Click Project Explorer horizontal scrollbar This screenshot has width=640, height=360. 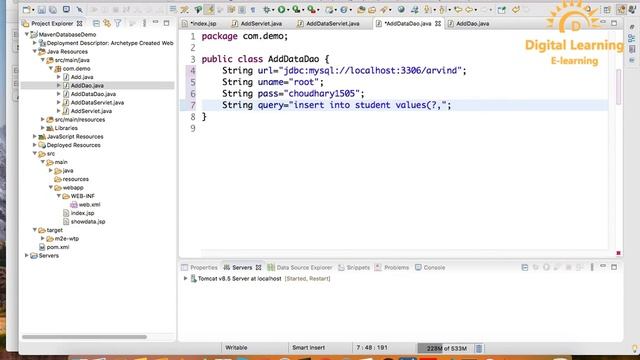pyautogui.click(x=84, y=337)
